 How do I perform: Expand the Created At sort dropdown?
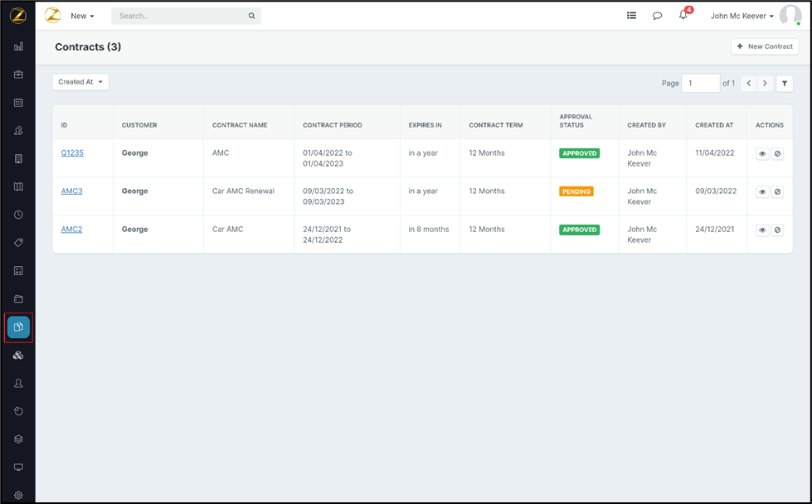[80, 82]
